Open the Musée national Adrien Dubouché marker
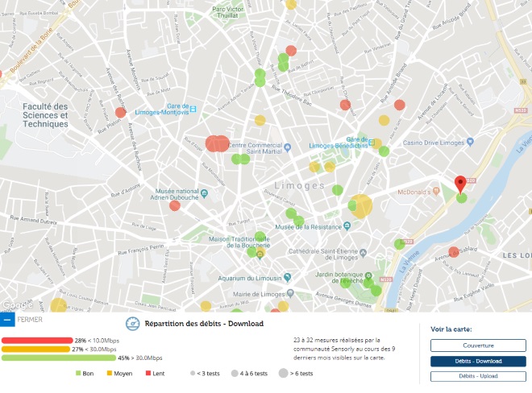 point(204,193)
